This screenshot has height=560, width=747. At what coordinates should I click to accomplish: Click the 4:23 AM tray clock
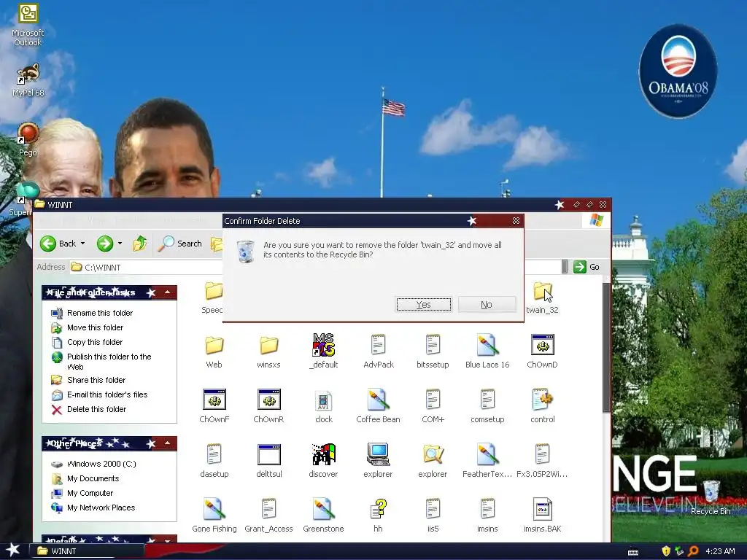(x=720, y=551)
